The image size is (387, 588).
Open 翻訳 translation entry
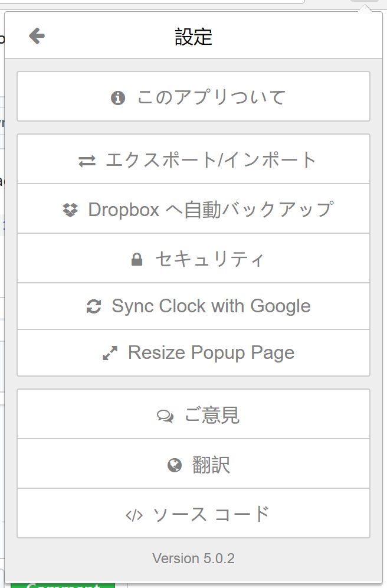(211, 465)
